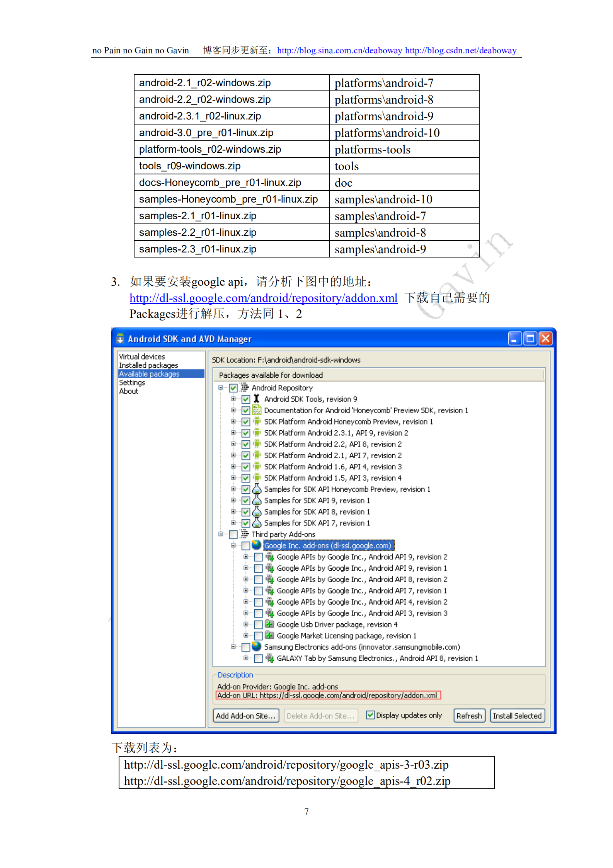
Task: Check the Third party Add-ons checkbox
Action: click(233, 534)
